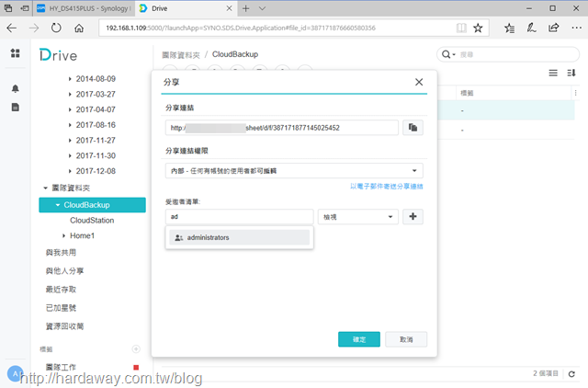Click the share link URL field
The width and height of the screenshot is (588, 388).
[x=282, y=128]
